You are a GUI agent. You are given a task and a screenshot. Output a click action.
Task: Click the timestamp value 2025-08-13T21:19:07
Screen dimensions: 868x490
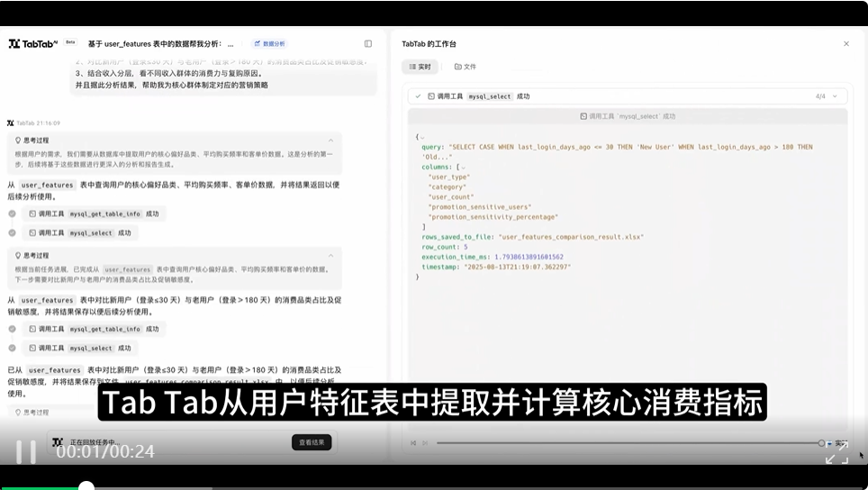pyautogui.click(x=517, y=267)
